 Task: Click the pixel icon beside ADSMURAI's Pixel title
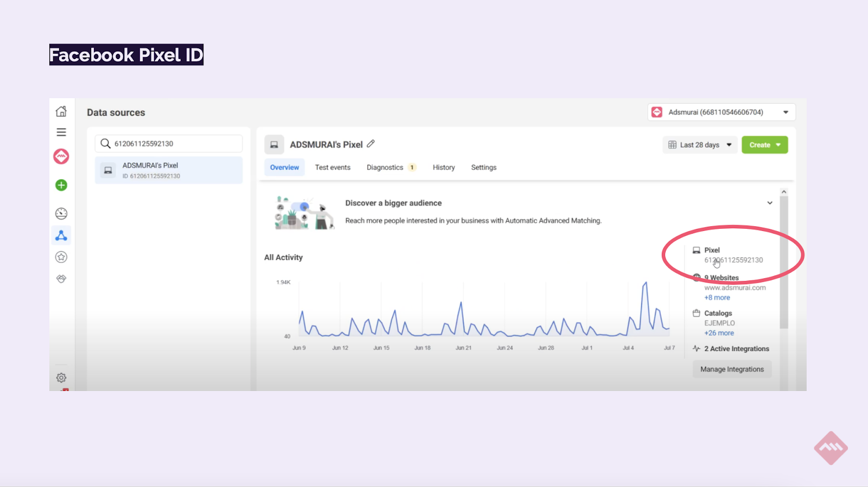[274, 145]
